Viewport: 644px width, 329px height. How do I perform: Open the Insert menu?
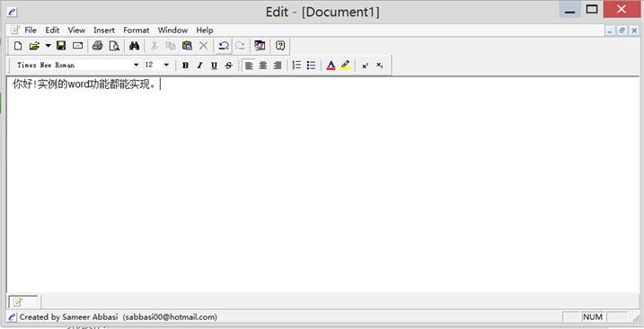(x=104, y=30)
